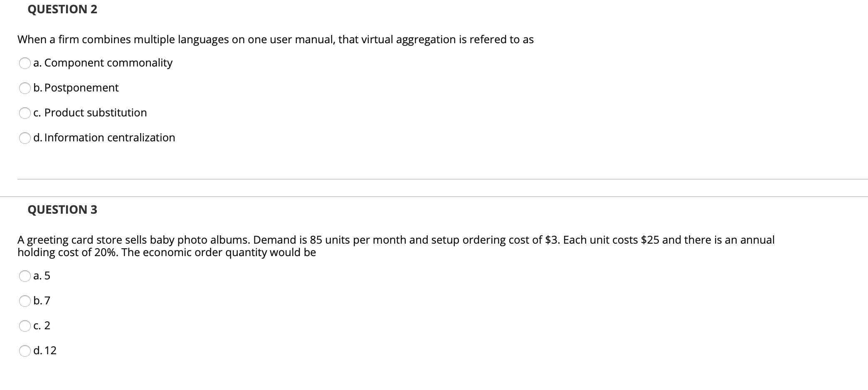The image size is (868, 390).
Task: Click the QUESTION 3 heading
Action: (62, 210)
